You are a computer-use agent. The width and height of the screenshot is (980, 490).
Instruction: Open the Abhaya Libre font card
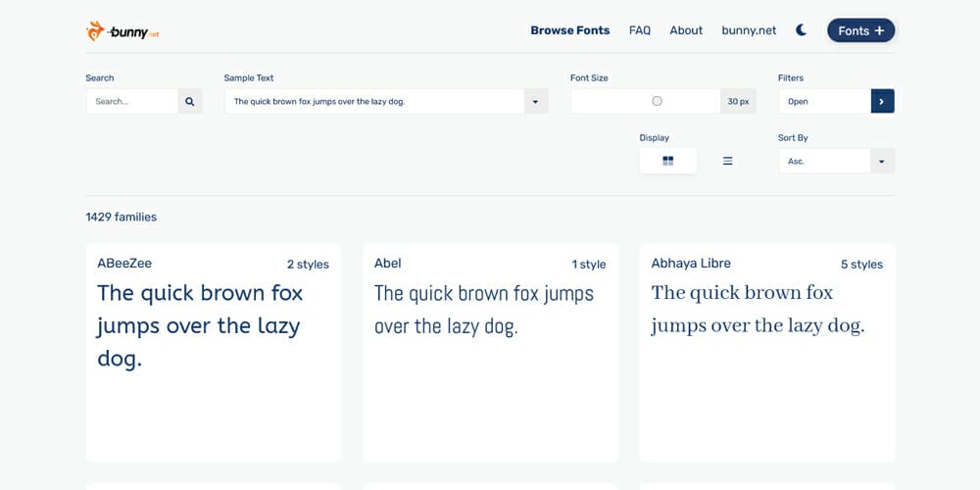point(767,353)
